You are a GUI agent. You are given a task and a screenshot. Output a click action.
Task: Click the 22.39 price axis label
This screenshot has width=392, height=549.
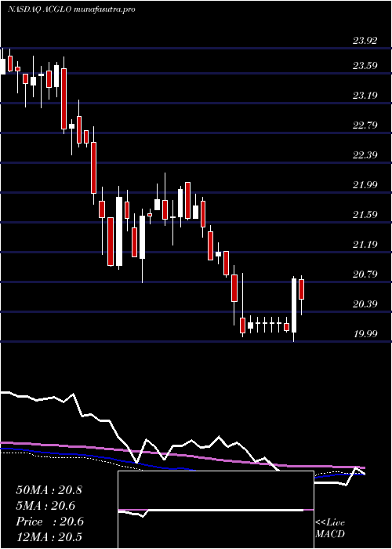pyautogui.click(x=365, y=155)
